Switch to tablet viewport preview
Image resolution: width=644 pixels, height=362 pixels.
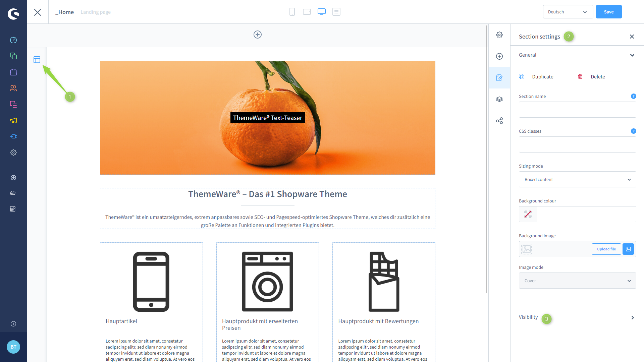click(x=307, y=12)
